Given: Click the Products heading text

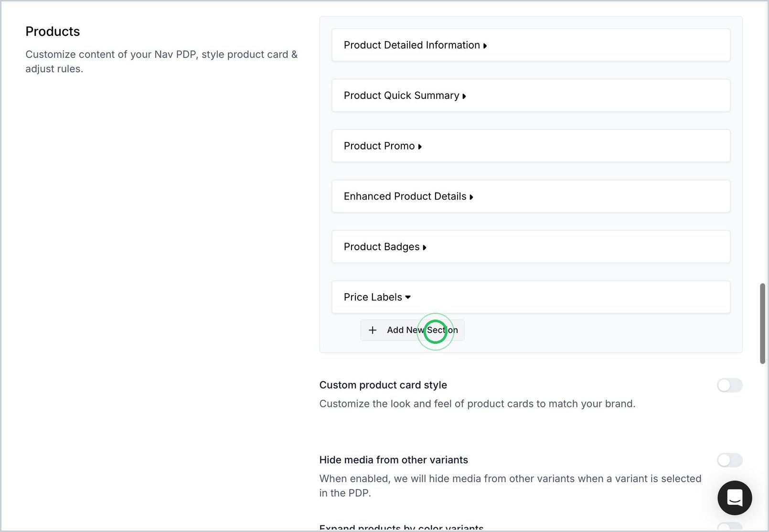Looking at the screenshot, I should pyautogui.click(x=53, y=32).
